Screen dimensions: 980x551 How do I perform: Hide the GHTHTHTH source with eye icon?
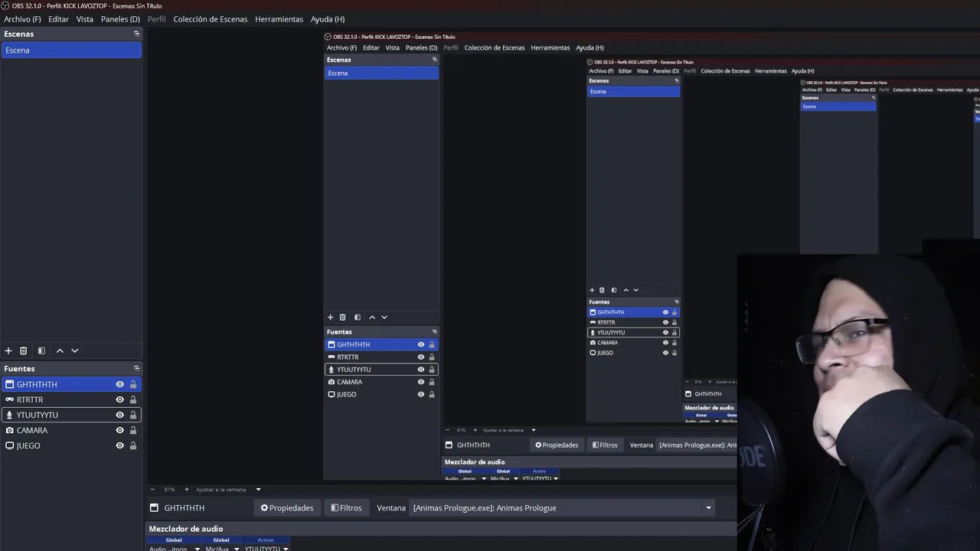[119, 384]
